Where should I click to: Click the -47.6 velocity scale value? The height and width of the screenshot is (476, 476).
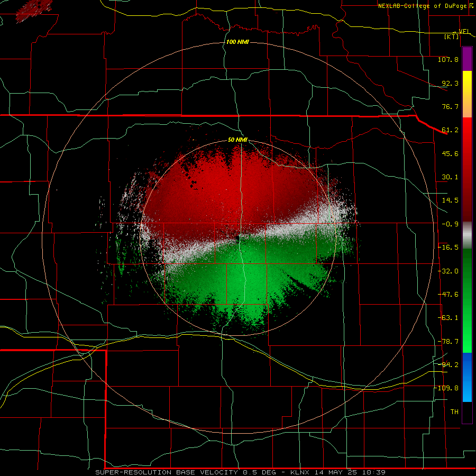[x=448, y=295]
